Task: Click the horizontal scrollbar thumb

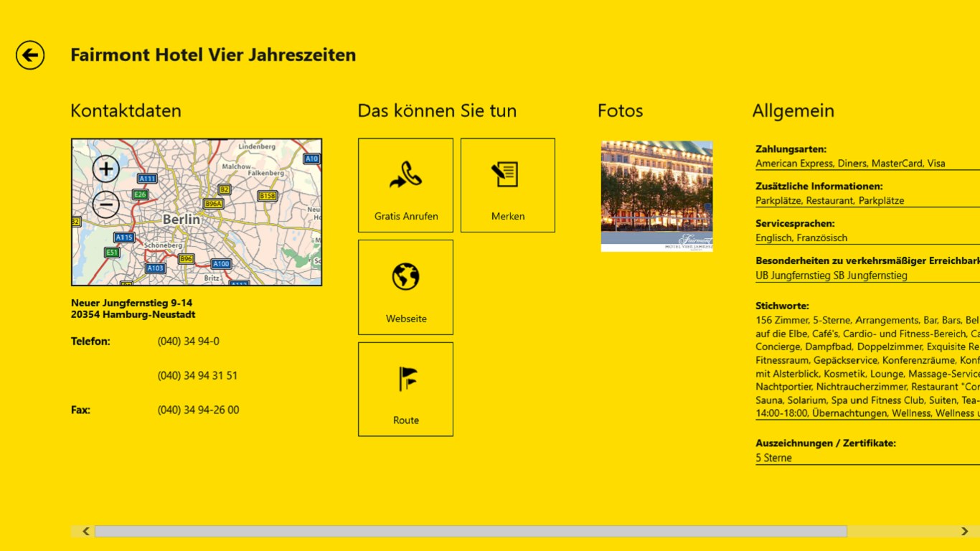Action: coord(471,532)
